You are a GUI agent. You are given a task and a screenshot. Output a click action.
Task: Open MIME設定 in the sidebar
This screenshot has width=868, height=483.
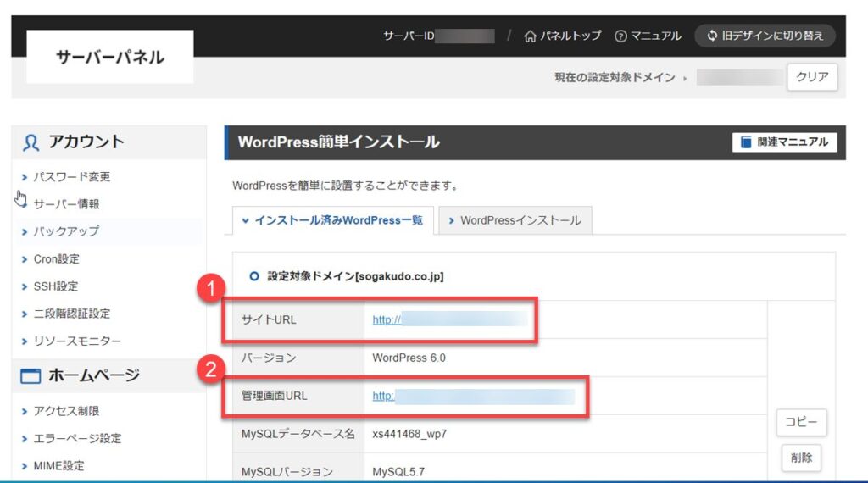pos(58,466)
